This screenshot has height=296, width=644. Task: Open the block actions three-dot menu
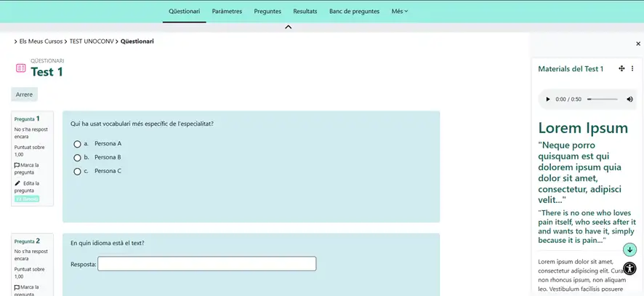(x=632, y=68)
